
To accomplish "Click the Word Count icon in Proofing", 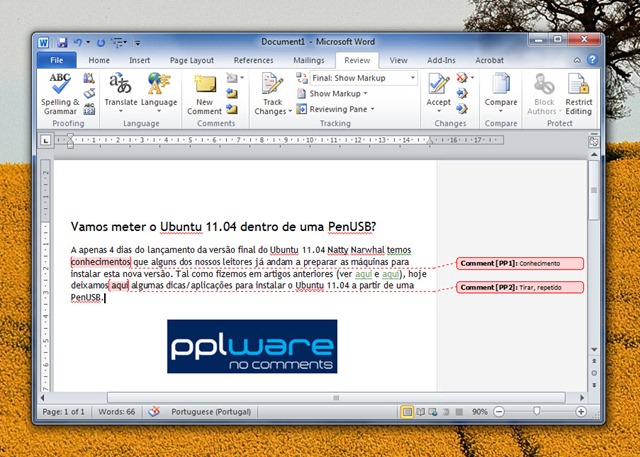I will pos(89,109).
